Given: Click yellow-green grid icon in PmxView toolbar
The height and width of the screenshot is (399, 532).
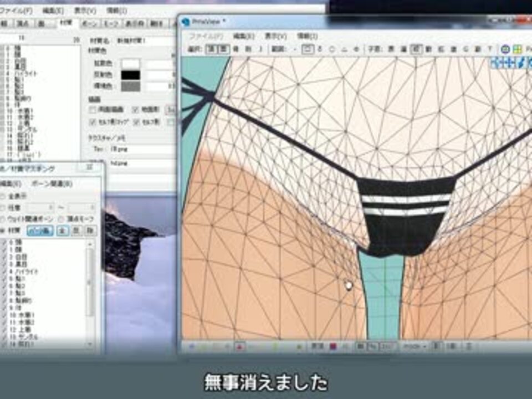Looking at the screenshot, I should (x=517, y=49).
